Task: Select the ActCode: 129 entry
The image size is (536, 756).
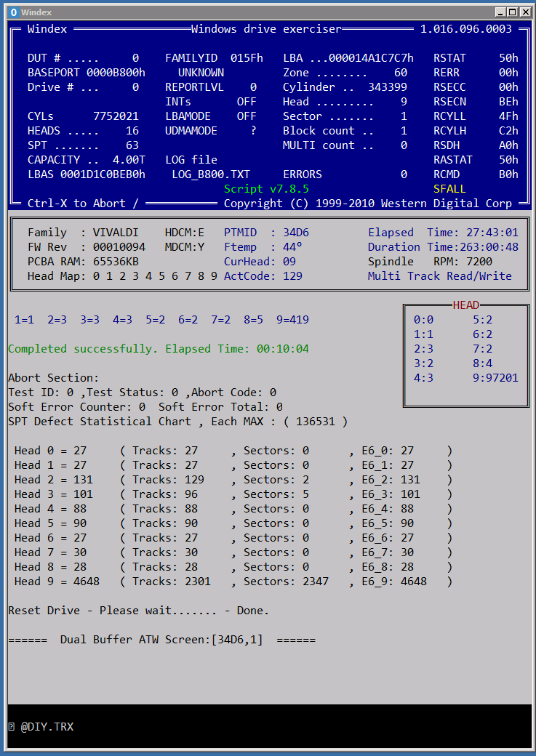Action: click(263, 276)
